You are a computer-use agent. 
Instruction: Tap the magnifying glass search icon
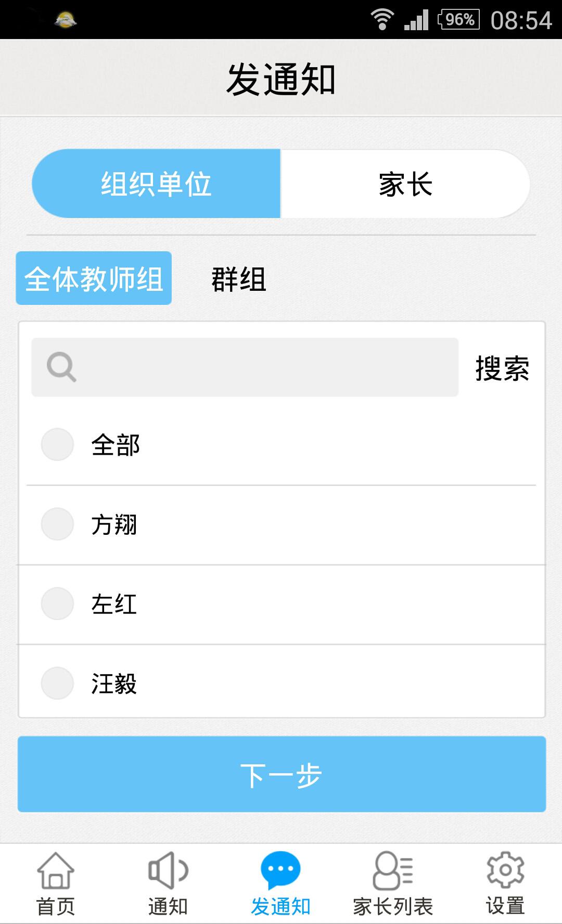pos(61,367)
